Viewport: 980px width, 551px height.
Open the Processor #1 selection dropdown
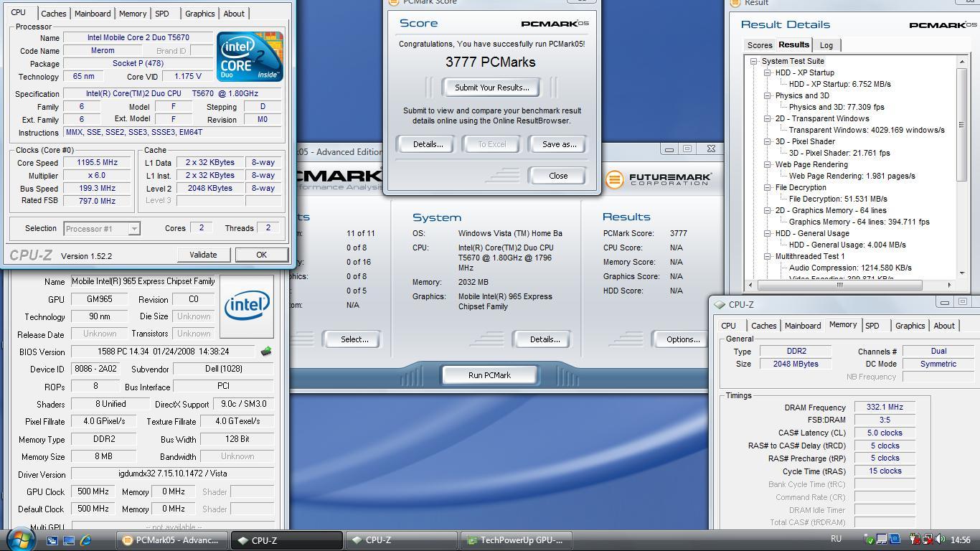click(101, 229)
